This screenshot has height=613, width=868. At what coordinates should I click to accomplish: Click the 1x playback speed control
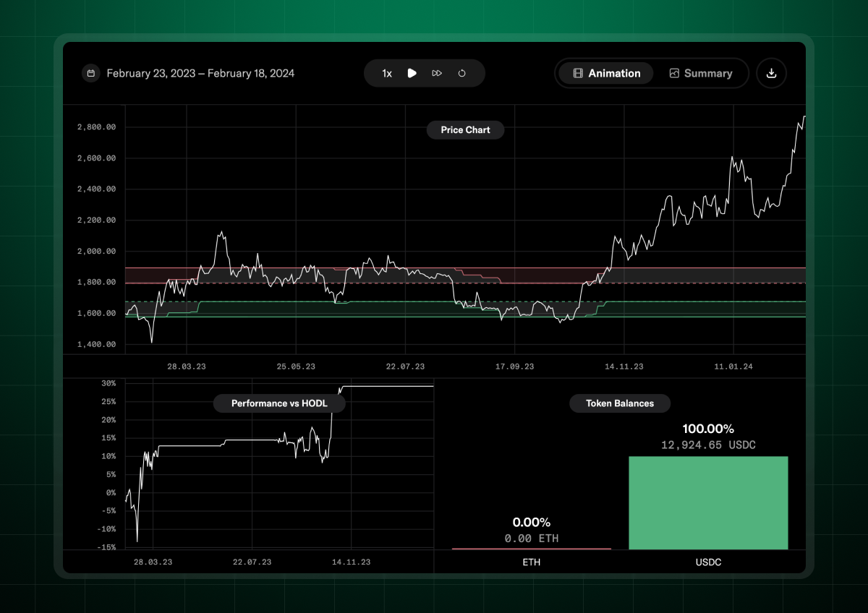point(386,73)
